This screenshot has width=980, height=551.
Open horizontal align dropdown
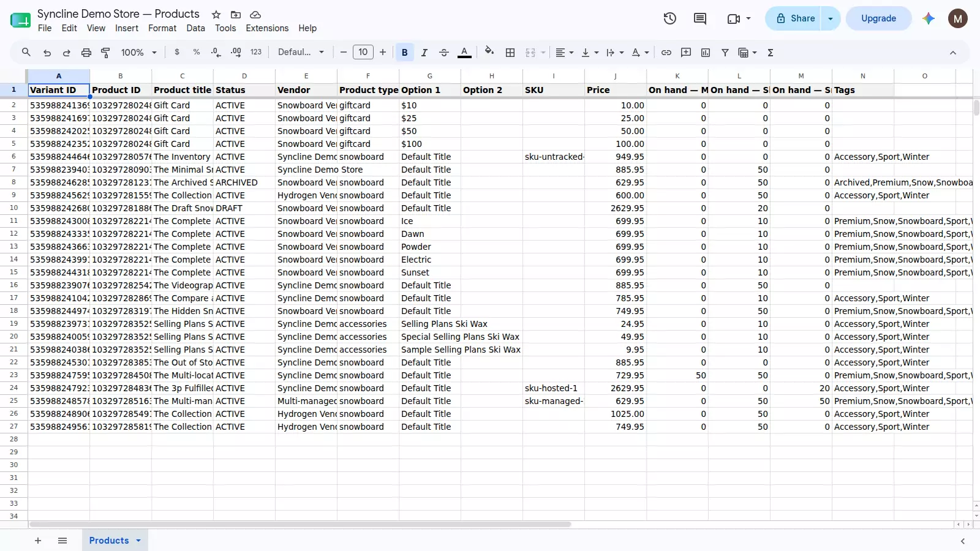[564, 53]
